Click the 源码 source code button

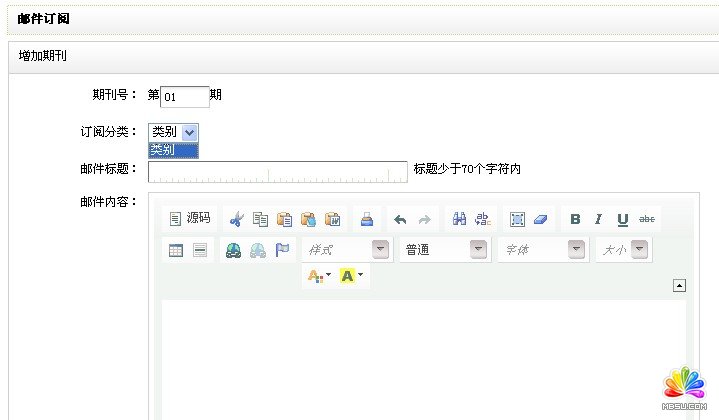[x=190, y=219]
